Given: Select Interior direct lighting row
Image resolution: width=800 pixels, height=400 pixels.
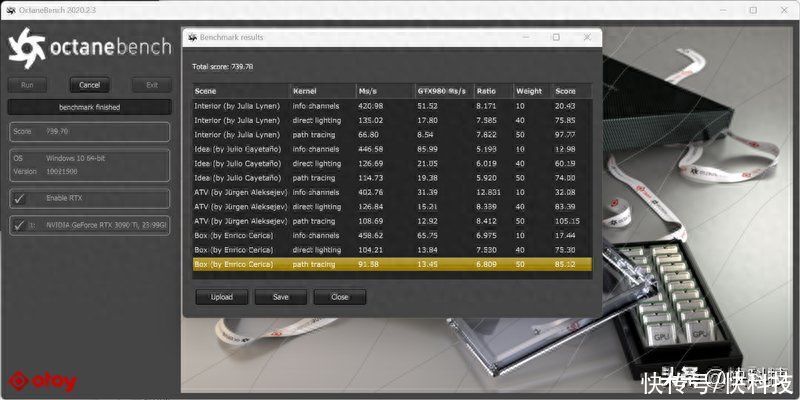Looking at the screenshot, I should tap(392, 120).
